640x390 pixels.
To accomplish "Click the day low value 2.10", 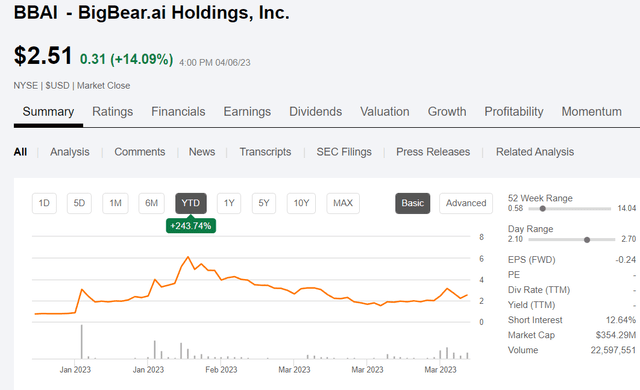I will 515,239.
